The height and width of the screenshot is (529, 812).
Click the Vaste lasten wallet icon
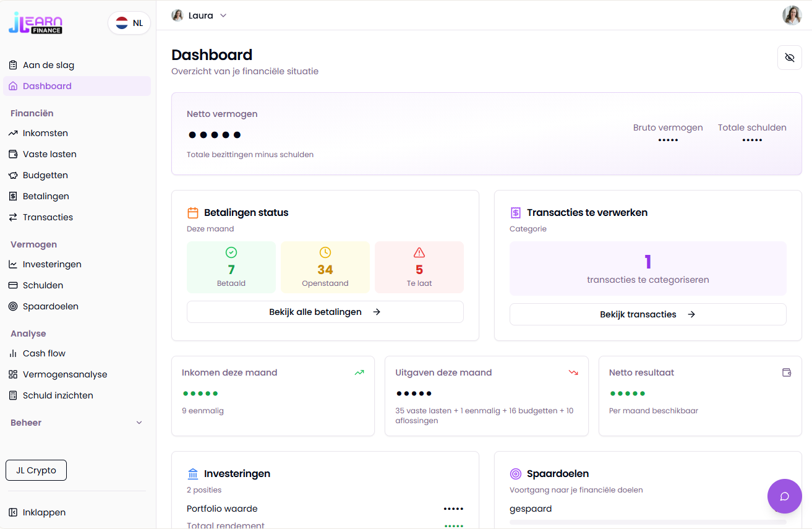click(x=13, y=154)
